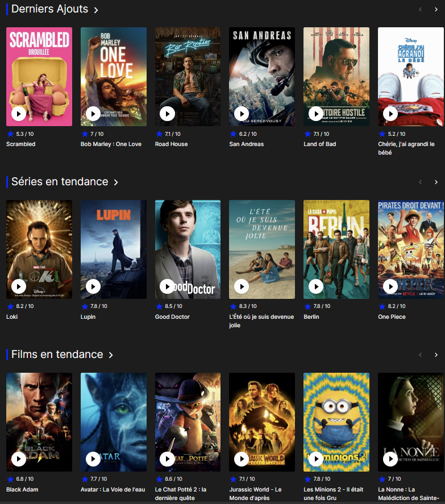Advance the Films en tendance carousel right
The height and width of the screenshot is (504, 445).
click(x=436, y=355)
